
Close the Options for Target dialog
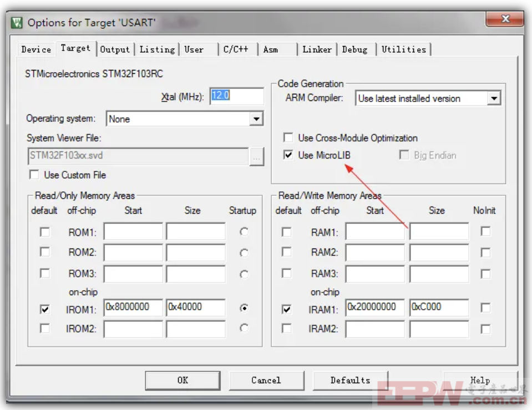click(x=505, y=19)
